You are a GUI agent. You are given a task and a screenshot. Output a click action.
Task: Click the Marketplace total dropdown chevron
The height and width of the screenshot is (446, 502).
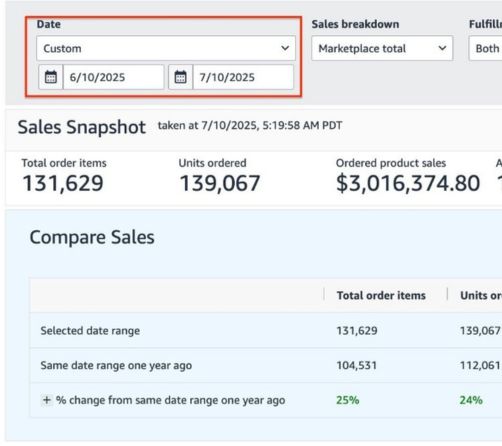click(442, 48)
